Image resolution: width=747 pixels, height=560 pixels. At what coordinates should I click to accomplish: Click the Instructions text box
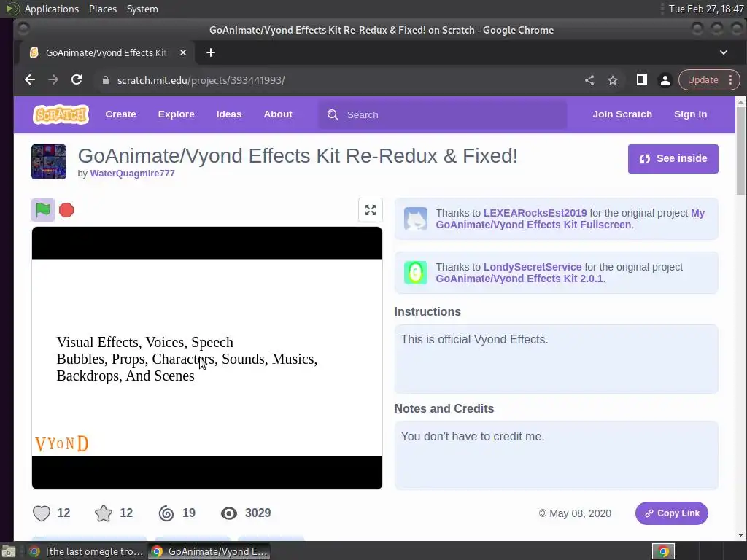(x=556, y=359)
